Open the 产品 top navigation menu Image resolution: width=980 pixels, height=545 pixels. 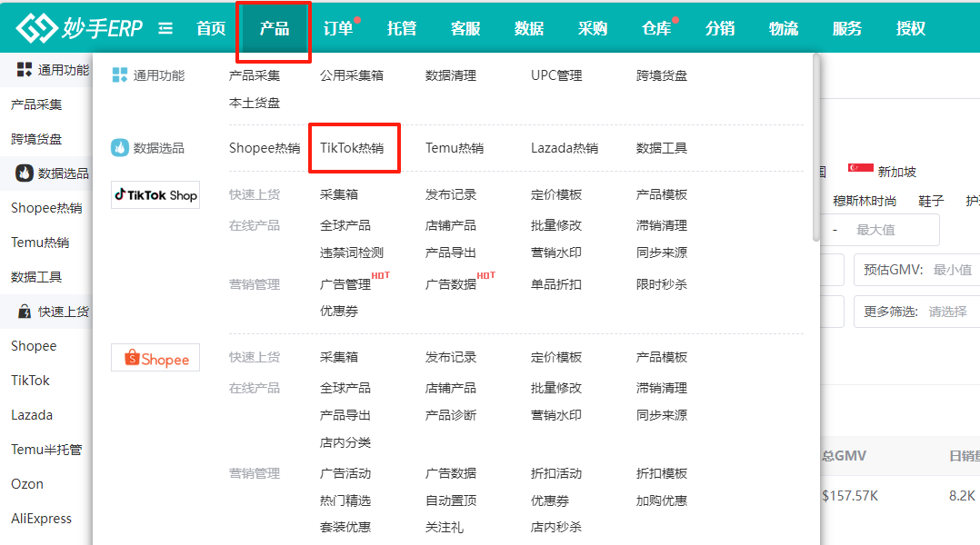pos(274,28)
